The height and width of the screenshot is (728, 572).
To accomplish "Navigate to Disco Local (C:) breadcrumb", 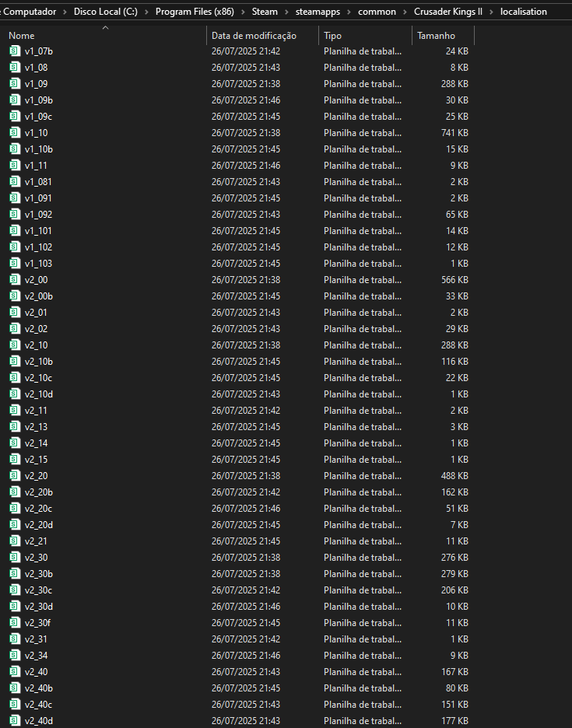I will point(106,12).
